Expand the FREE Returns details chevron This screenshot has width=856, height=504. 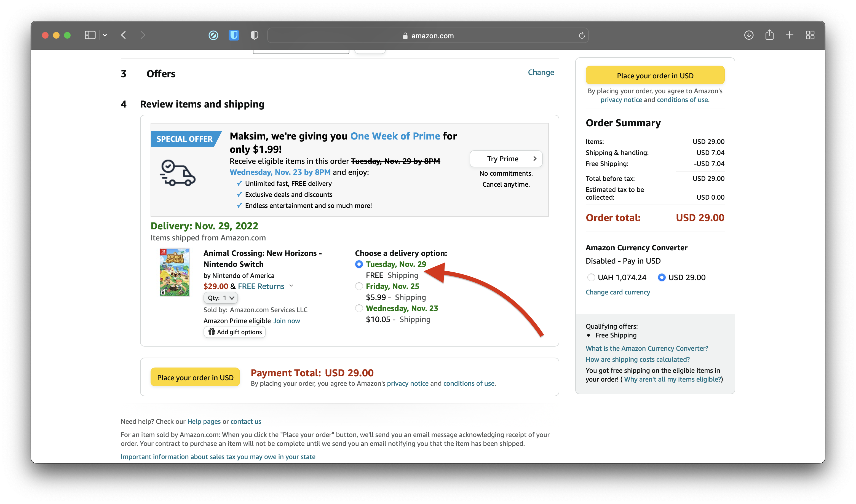(x=291, y=286)
